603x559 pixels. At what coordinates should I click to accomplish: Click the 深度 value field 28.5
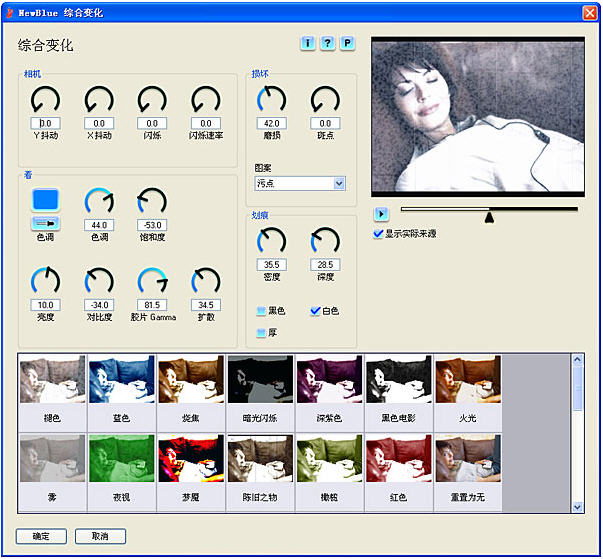(325, 265)
